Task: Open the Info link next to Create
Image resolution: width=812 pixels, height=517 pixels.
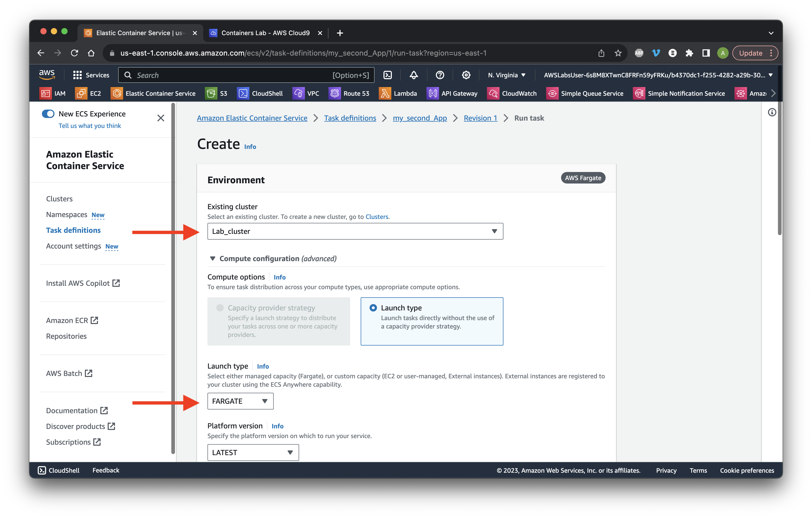Action: coord(250,147)
